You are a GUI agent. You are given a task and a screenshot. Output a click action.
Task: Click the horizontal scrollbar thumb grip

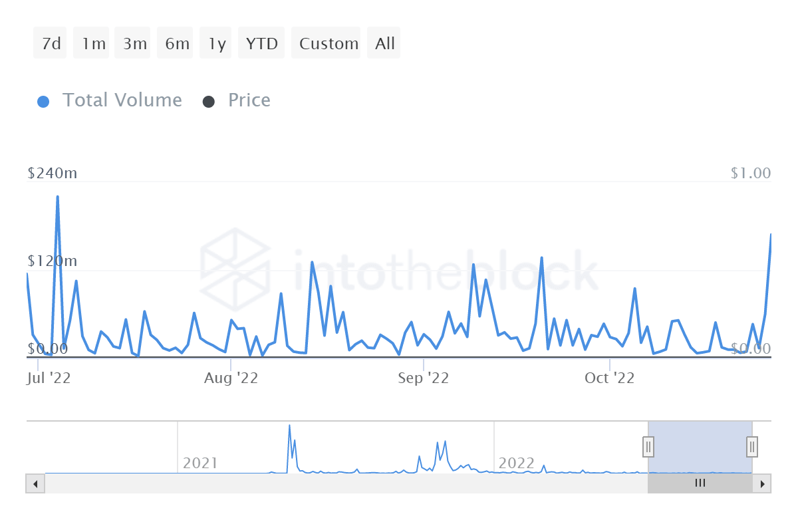[700, 483]
